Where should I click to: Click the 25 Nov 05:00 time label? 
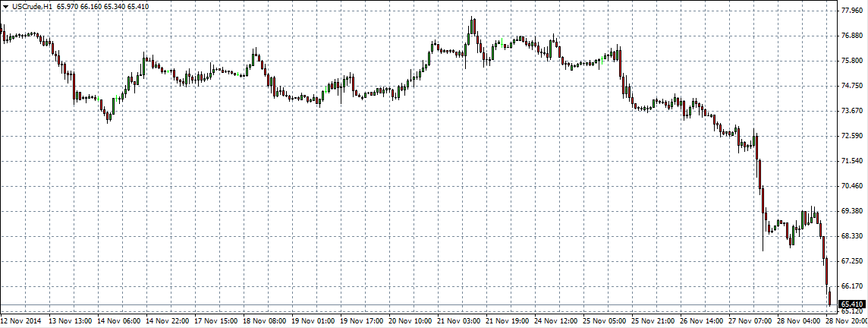coord(603,321)
